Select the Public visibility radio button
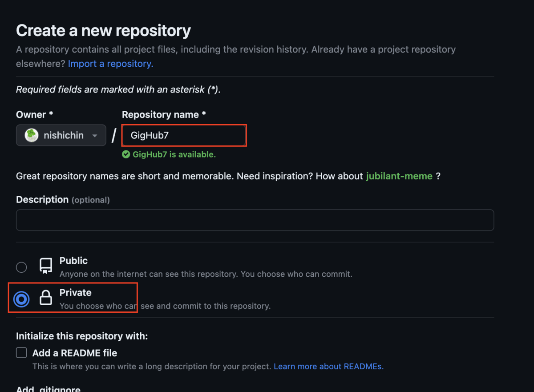Image resolution: width=534 pixels, height=392 pixels. pos(21,267)
